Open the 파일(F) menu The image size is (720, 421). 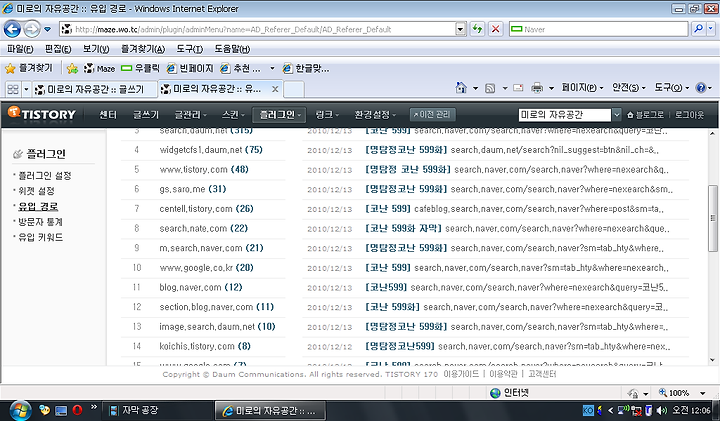[20, 49]
